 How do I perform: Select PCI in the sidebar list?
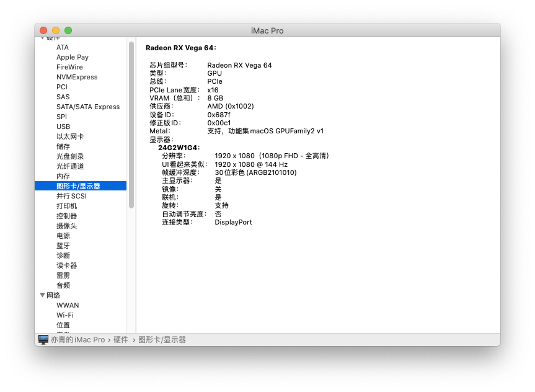[62, 87]
